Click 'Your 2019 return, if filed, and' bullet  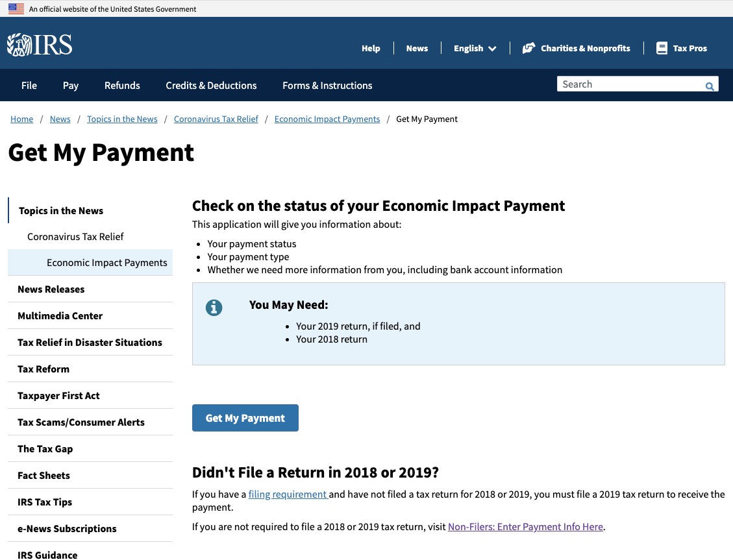pyautogui.click(x=358, y=326)
